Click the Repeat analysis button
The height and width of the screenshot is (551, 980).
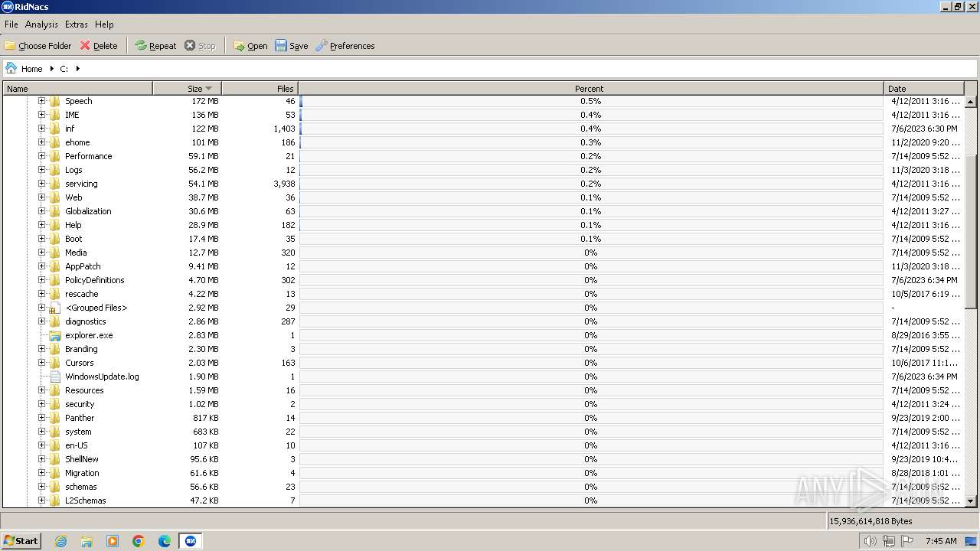(x=155, y=46)
